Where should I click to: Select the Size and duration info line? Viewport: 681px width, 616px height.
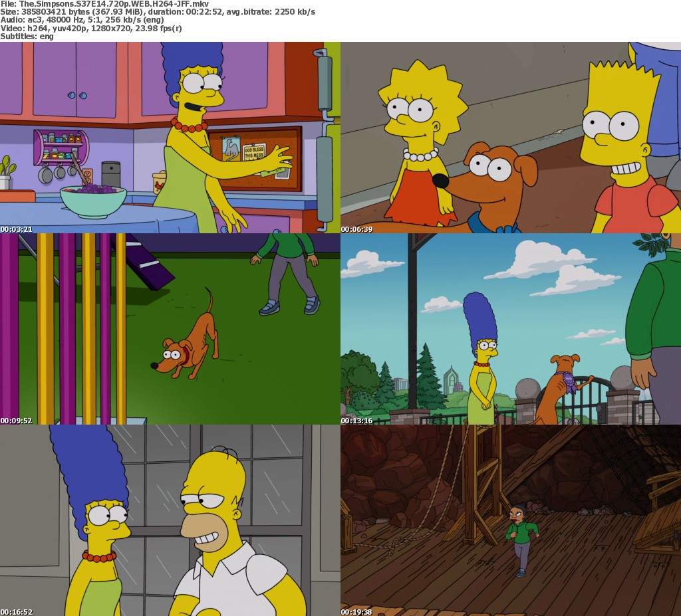coord(158,12)
